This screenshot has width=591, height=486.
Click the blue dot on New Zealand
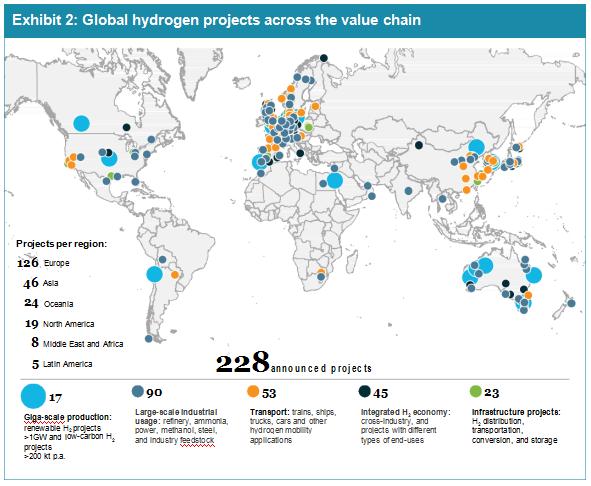coord(571,303)
